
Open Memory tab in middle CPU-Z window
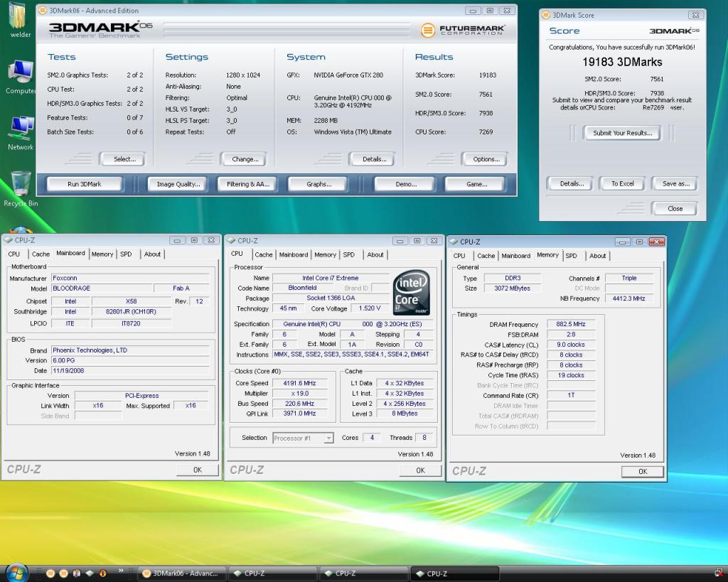tap(325, 254)
